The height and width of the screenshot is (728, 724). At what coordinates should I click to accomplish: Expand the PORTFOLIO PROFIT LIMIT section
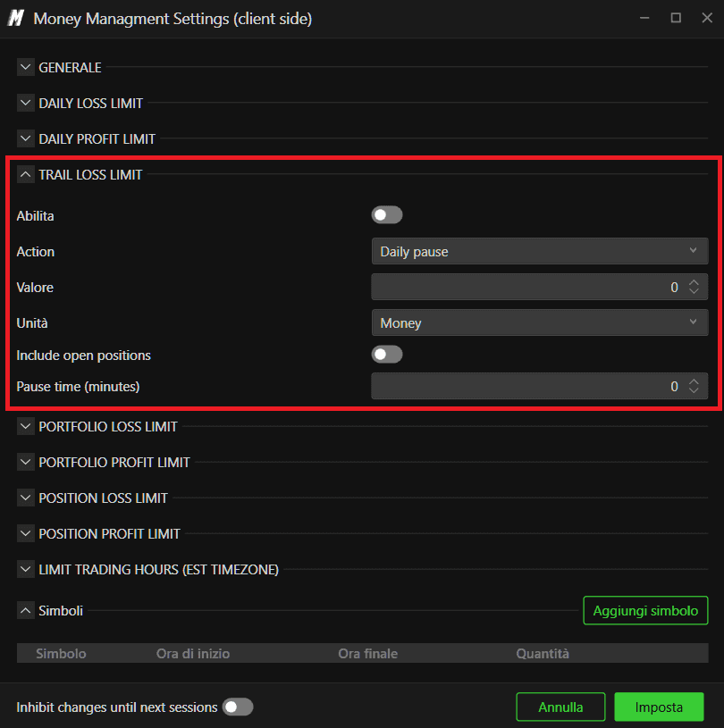coord(26,462)
